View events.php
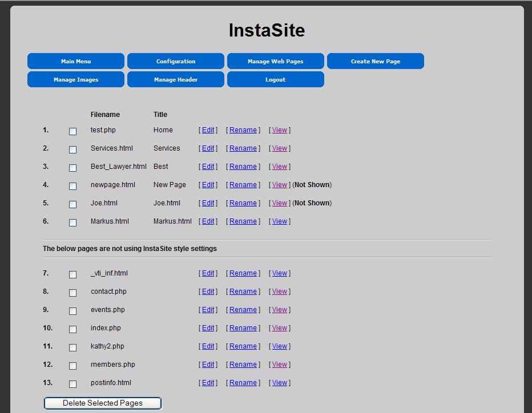This screenshot has height=413, width=532. [280, 310]
